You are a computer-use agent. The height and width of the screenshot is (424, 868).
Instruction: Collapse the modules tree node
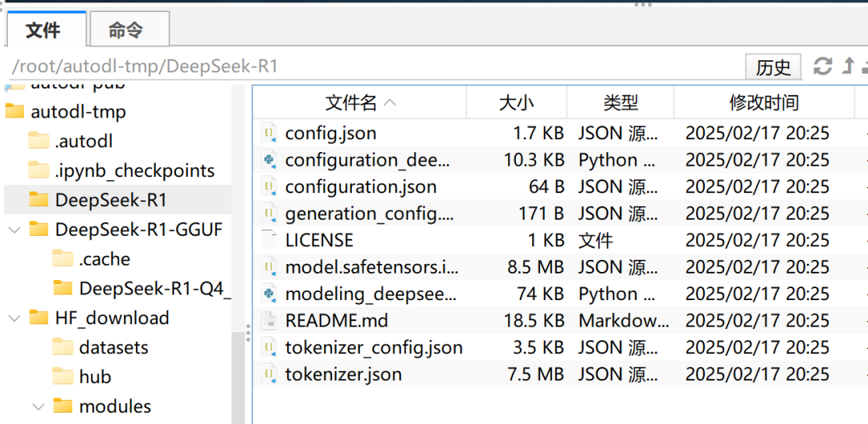(39, 406)
